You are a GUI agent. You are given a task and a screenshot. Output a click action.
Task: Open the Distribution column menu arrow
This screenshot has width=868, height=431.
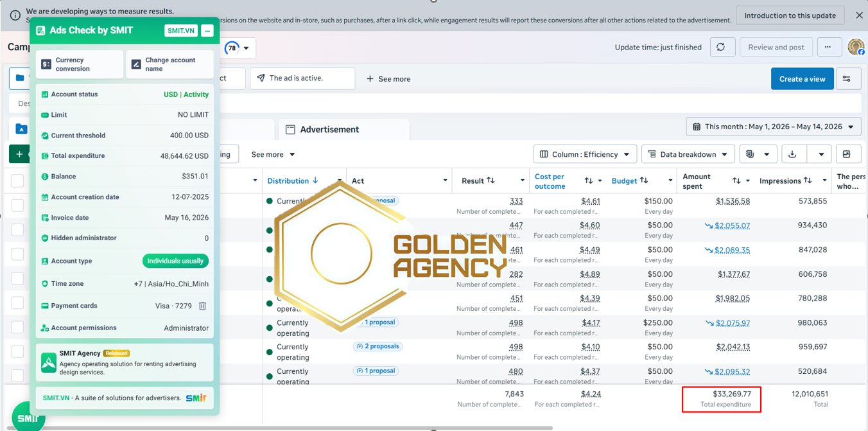[340, 180]
